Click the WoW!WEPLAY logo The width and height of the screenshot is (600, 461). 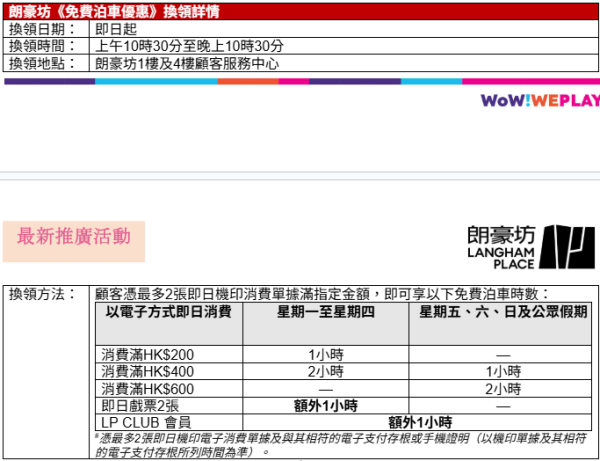[x=540, y=101]
